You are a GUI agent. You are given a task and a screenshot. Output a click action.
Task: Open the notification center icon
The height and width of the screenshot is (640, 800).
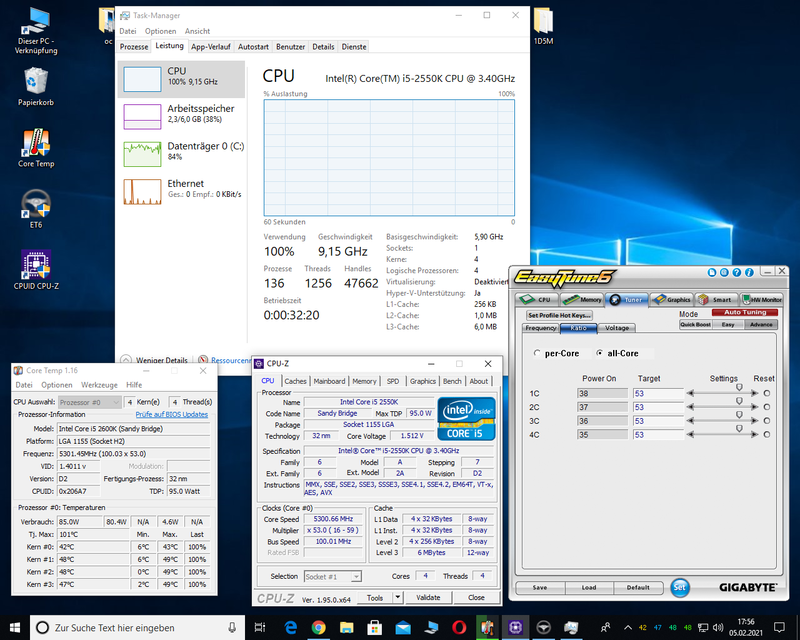779,627
